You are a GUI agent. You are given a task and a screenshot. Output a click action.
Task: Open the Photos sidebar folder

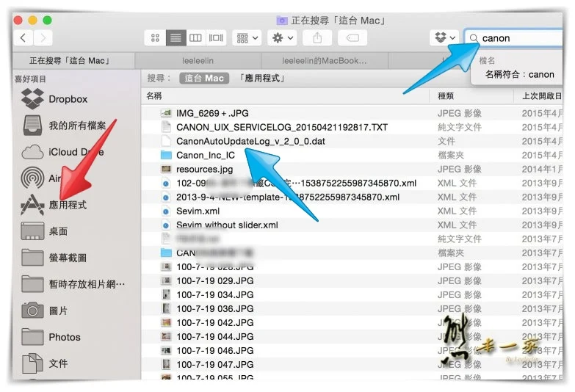pyautogui.click(x=51, y=337)
